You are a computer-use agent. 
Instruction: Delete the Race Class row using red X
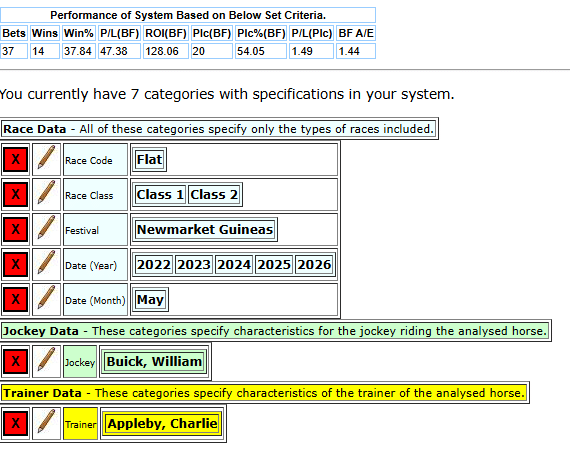(x=15, y=194)
